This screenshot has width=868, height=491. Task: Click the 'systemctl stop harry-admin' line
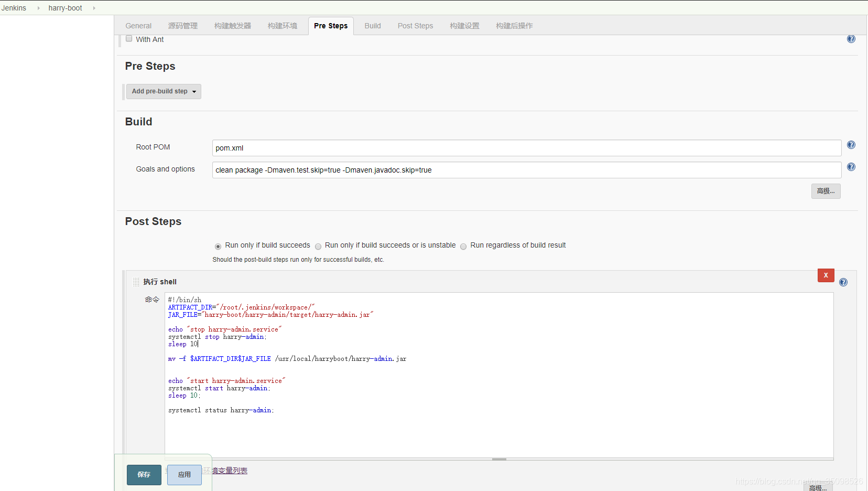pos(218,337)
